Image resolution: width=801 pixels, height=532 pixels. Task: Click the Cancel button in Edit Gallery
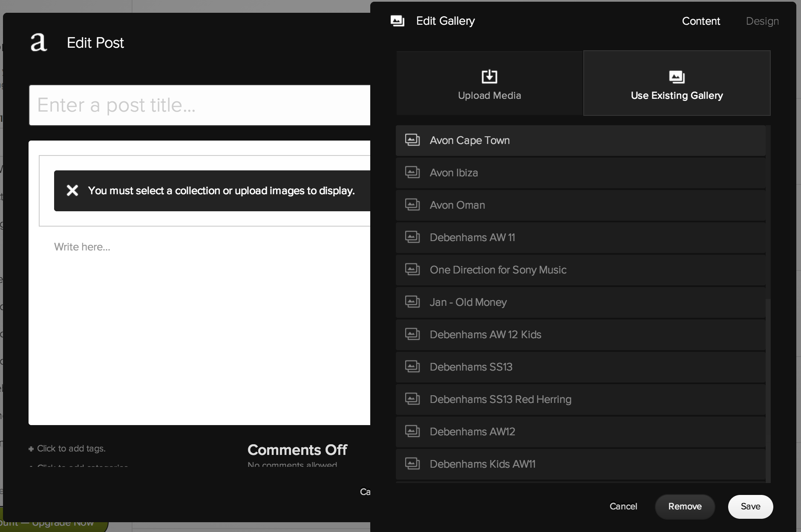(623, 506)
